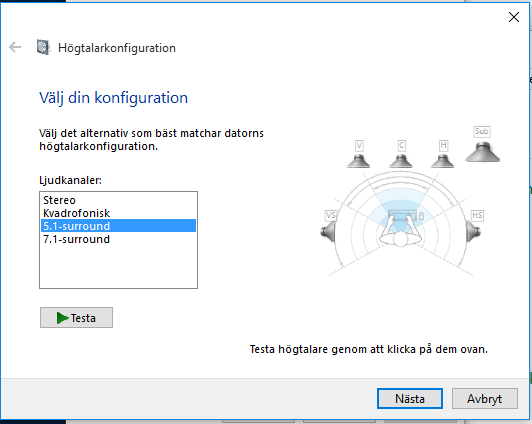Select 5.1-surround in the channel list
The width and height of the screenshot is (532, 424).
pyautogui.click(x=118, y=226)
